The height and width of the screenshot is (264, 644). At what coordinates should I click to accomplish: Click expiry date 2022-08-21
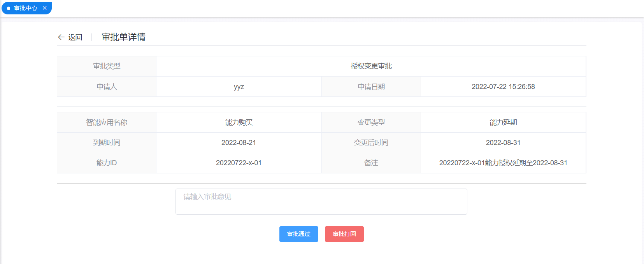pos(239,143)
